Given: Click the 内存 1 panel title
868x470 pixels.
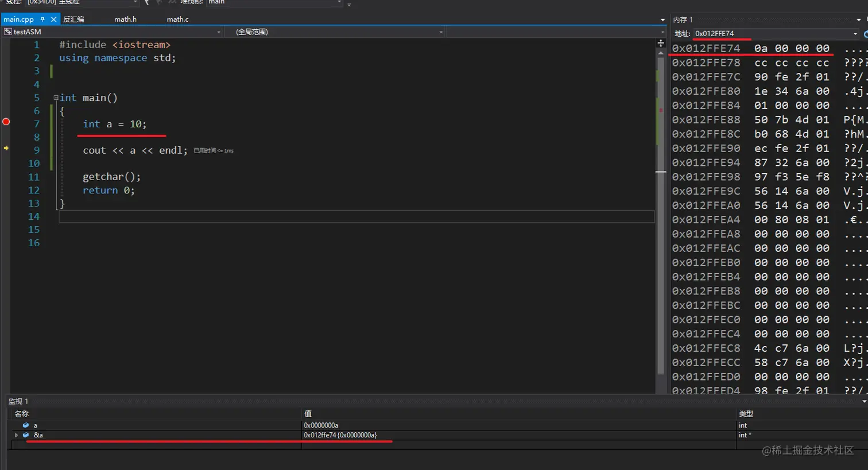Looking at the screenshot, I should 683,20.
